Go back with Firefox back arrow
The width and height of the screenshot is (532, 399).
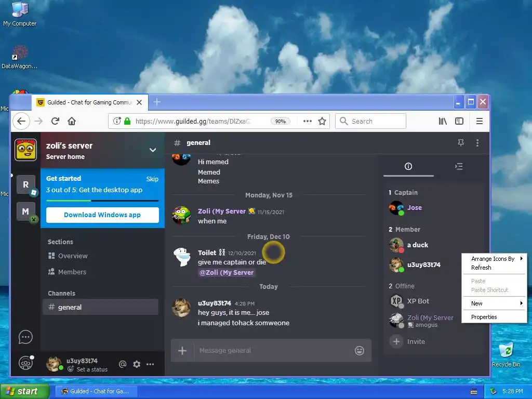[21, 121]
